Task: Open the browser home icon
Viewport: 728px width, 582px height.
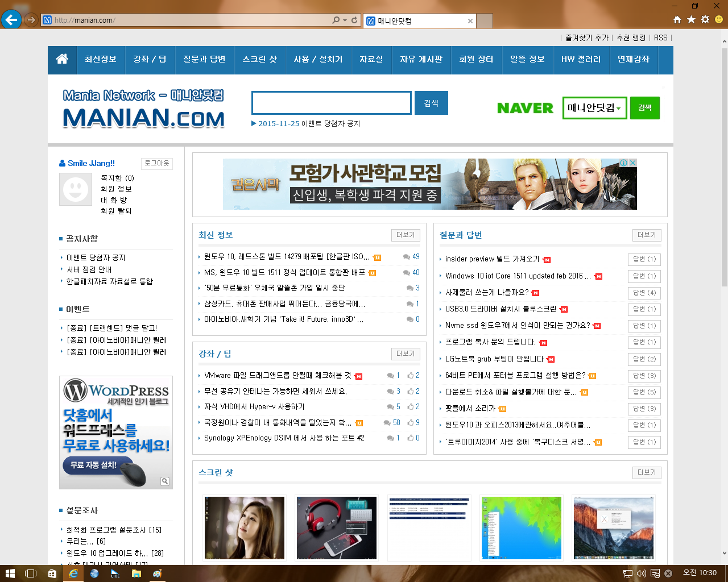Action: tap(677, 20)
